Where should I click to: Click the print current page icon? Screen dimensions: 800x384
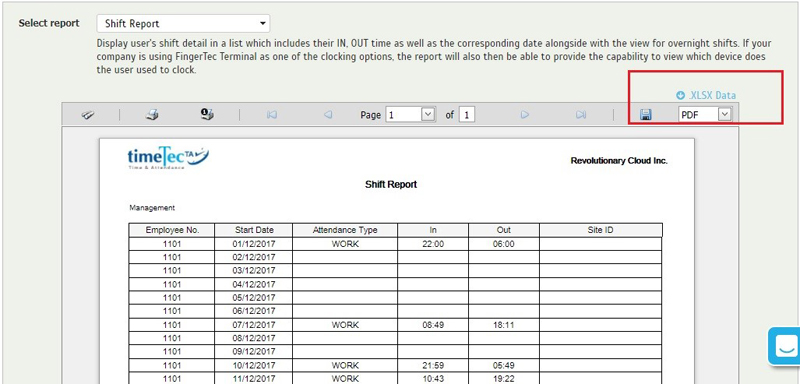coord(207,114)
